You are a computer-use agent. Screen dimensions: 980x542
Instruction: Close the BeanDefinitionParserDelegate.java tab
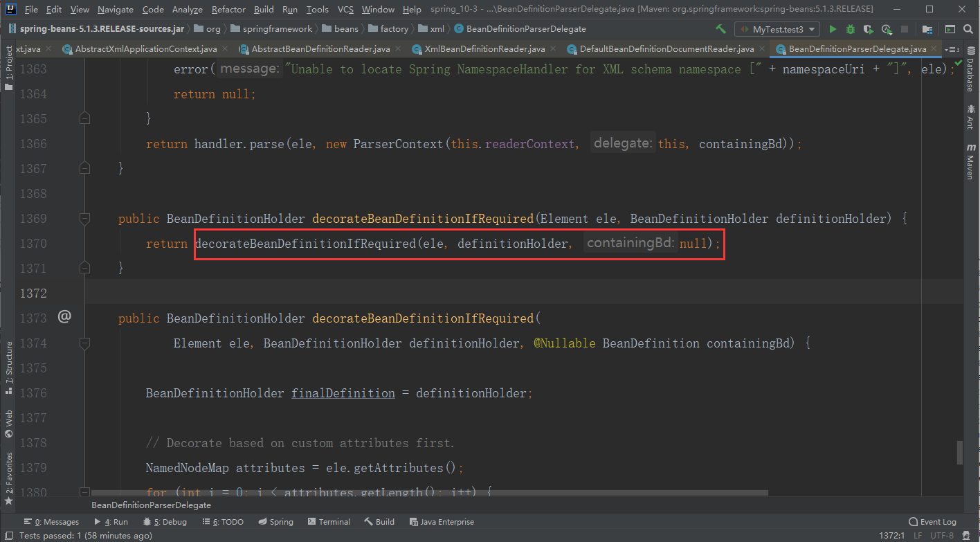(x=934, y=49)
